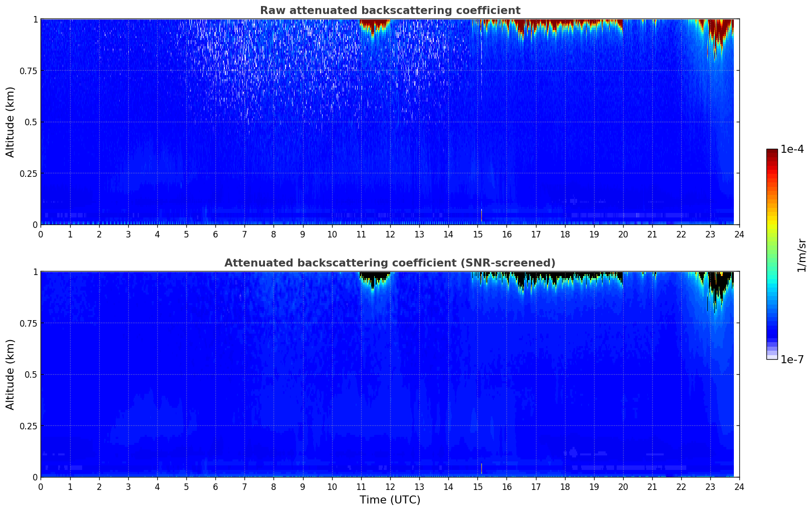
Task: Select hour 24 tick on the bottom time axis
Action: coord(739,486)
